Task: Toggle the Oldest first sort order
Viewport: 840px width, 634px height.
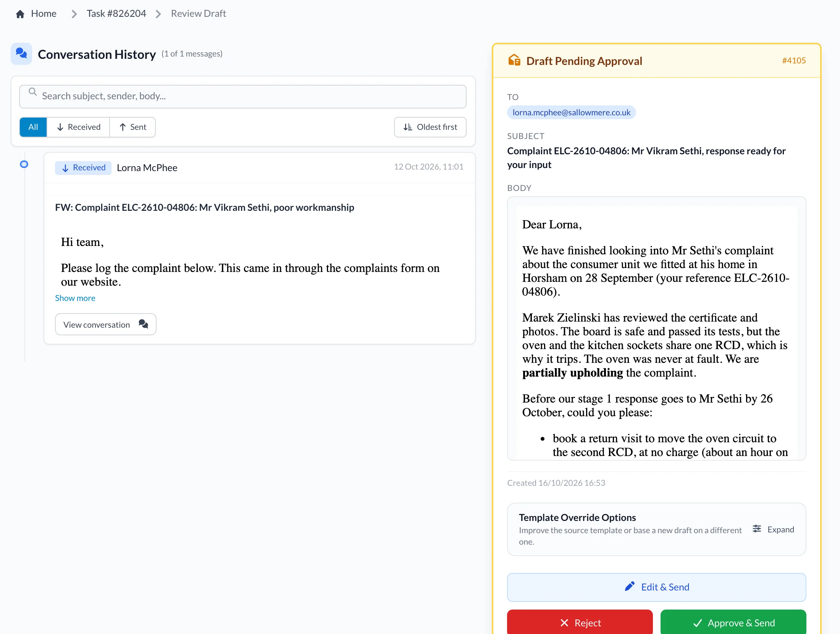Action: tap(430, 127)
